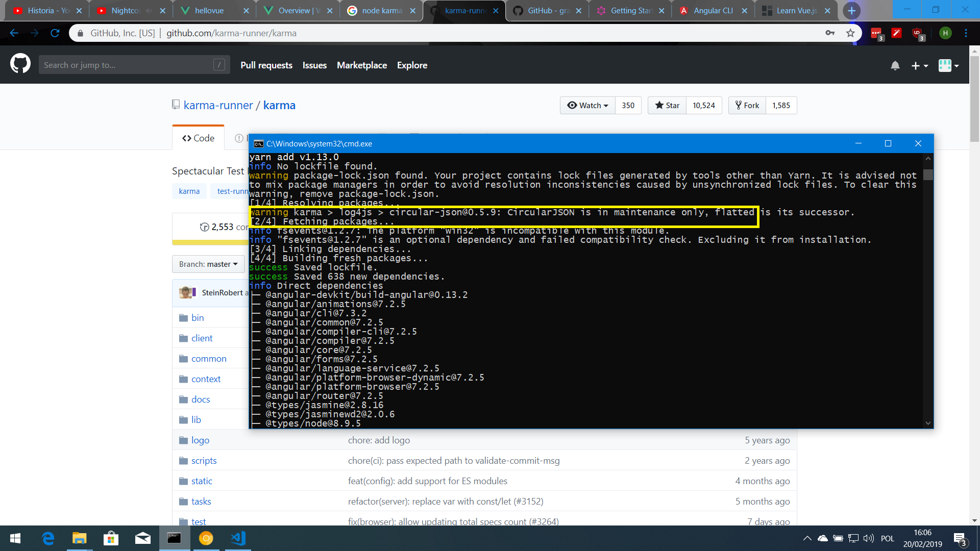Open the common folder

tap(209, 358)
